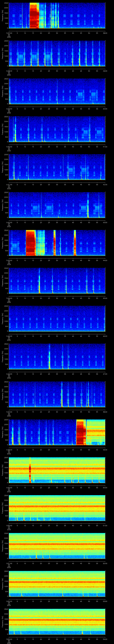
Task: Click the "54:00" end time label
Action: [x=105, y=639]
